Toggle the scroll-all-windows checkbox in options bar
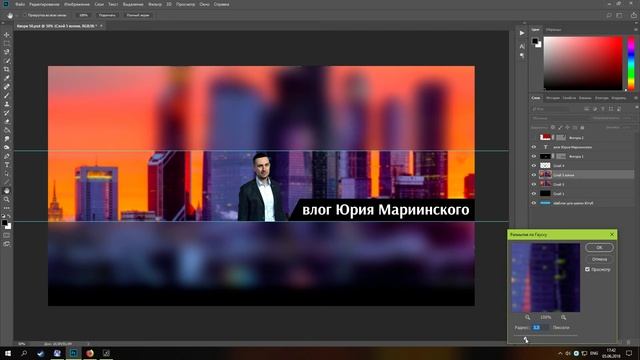The height and width of the screenshot is (360, 640). click(x=24, y=16)
